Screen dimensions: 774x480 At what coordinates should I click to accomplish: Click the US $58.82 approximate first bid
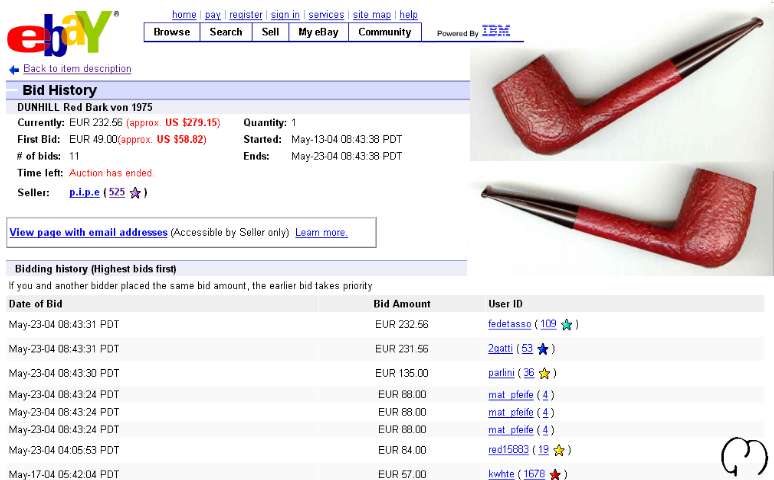click(x=181, y=140)
